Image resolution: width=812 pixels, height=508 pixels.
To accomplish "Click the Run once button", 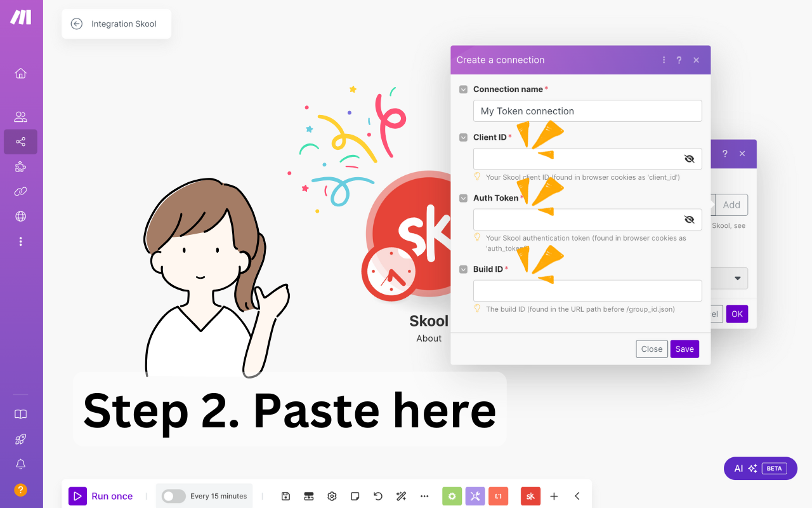I will click(101, 496).
